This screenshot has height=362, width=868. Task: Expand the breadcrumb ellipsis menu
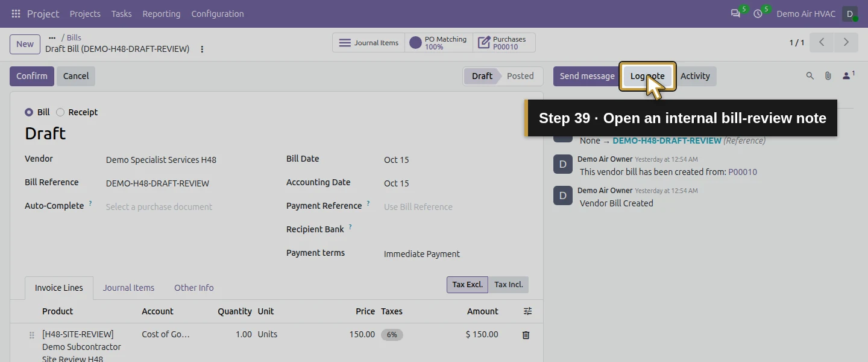tap(52, 38)
